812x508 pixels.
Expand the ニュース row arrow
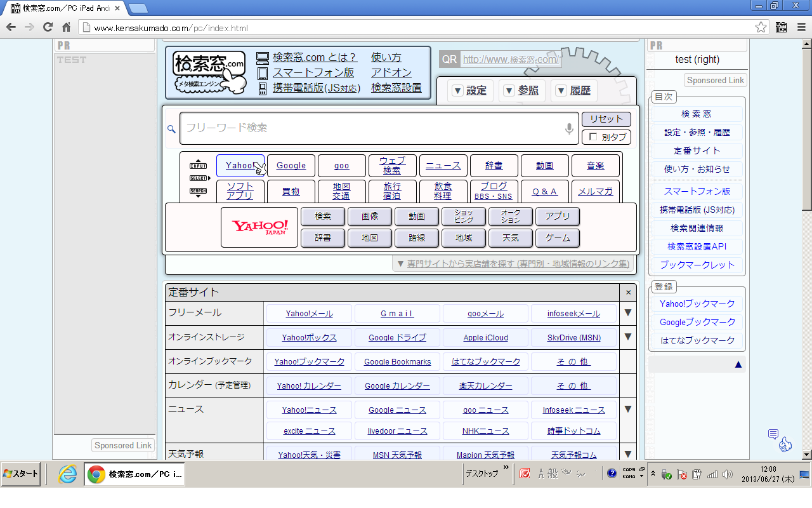point(628,409)
